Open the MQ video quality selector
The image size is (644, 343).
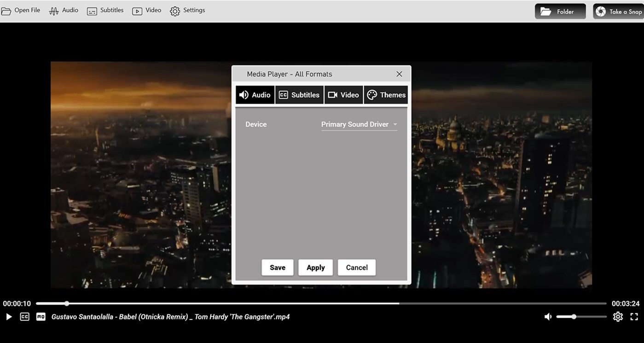(40, 316)
